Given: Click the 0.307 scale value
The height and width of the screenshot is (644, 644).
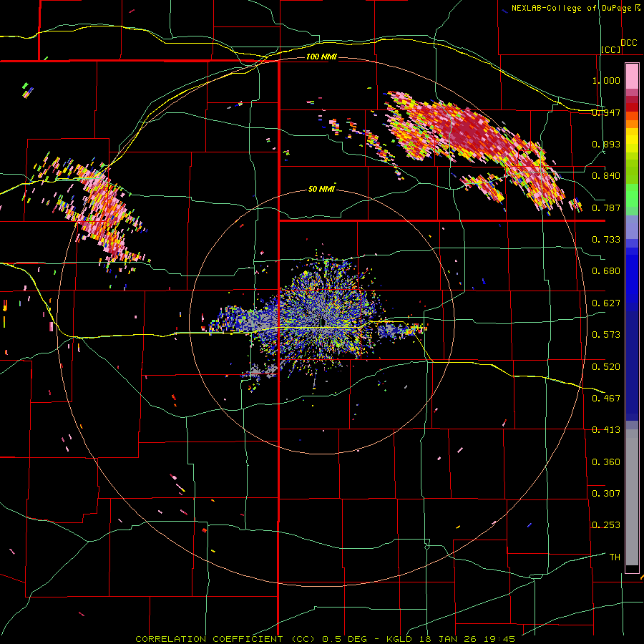Looking at the screenshot, I should coord(606,494).
